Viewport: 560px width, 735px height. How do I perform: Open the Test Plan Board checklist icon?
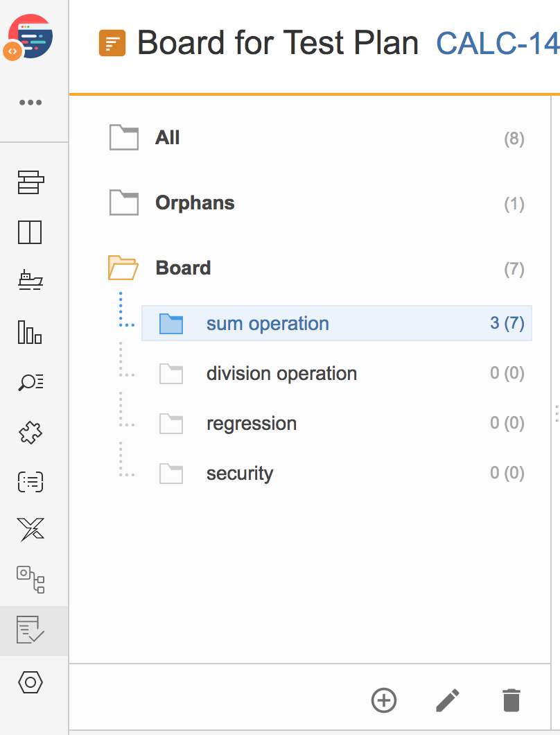[x=30, y=630]
